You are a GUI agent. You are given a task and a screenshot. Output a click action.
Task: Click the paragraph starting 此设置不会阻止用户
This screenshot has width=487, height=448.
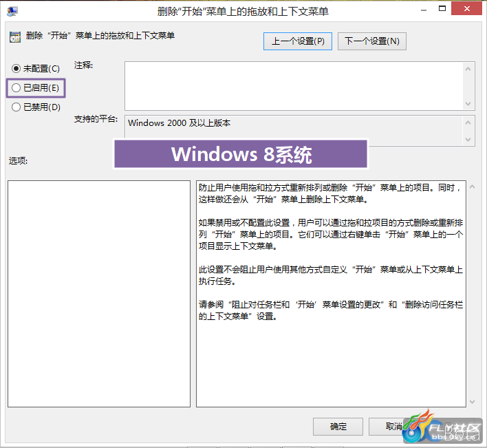pyautogui.click(x=331, y=275)
